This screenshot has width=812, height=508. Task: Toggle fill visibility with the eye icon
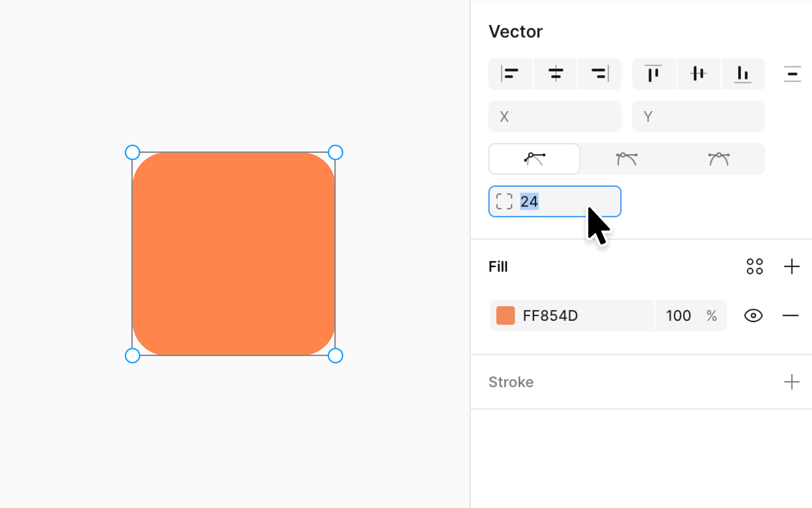click(753, 316)
